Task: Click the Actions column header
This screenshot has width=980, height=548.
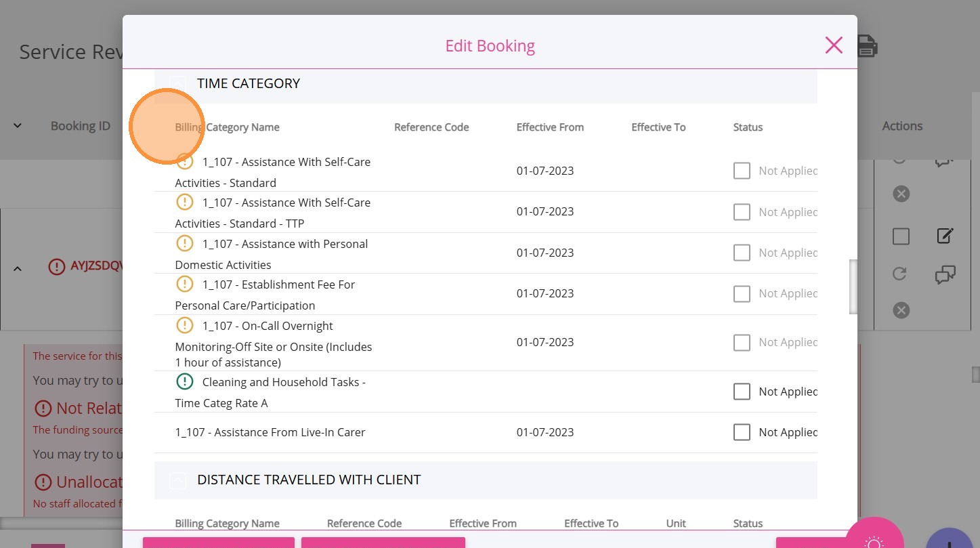Action: point(902,126)
